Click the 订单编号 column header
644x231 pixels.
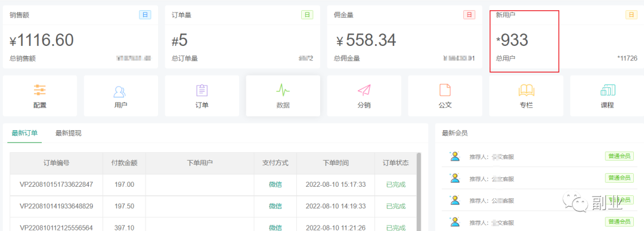click(x=57, y=163)
